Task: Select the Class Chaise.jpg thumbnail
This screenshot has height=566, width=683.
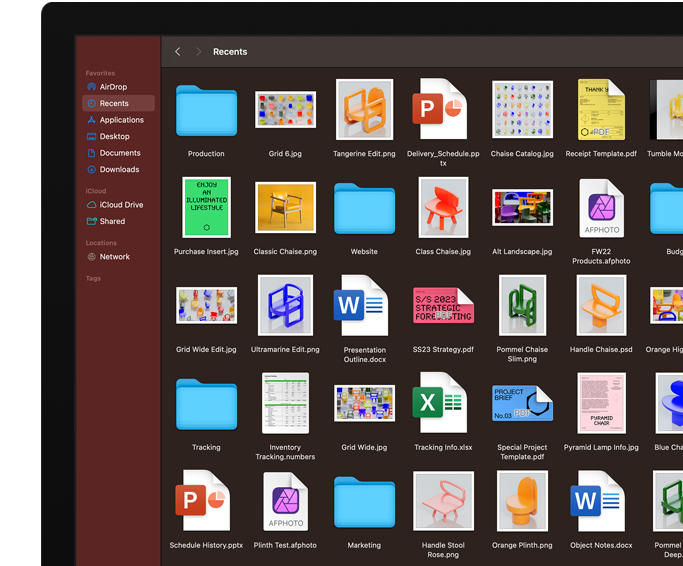Action: (x=443, y=207)
